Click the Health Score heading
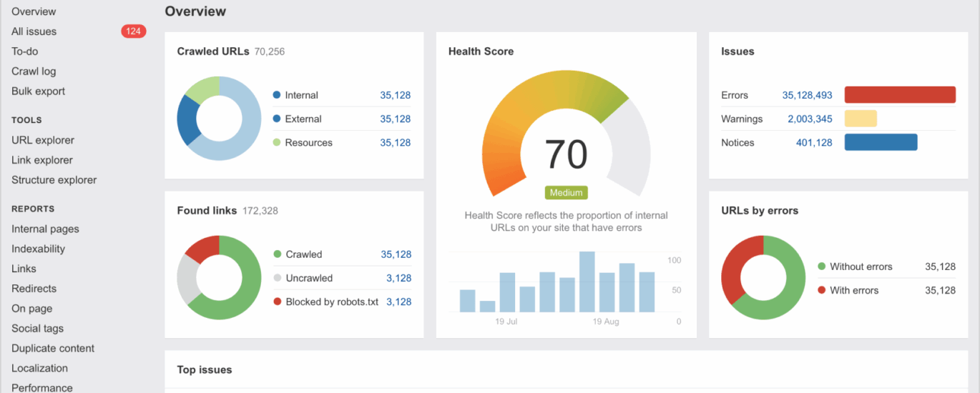The width and height of the screenshot is (980, 393). [481, 51]
